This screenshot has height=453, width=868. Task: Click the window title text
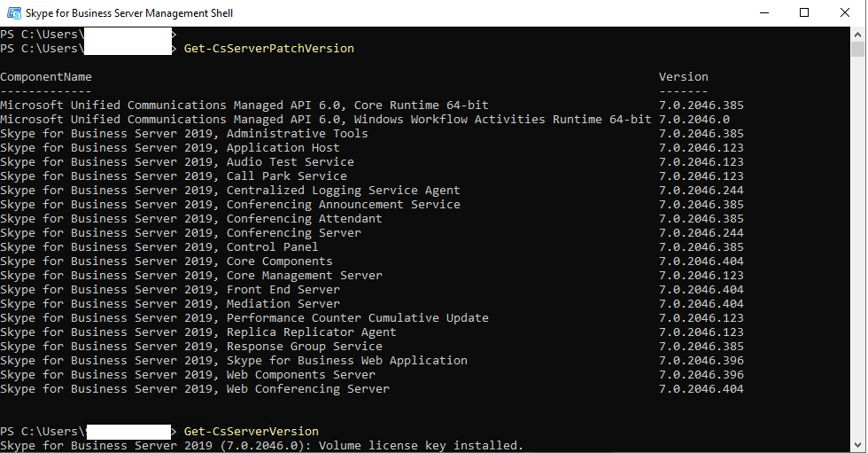[129, 13]
